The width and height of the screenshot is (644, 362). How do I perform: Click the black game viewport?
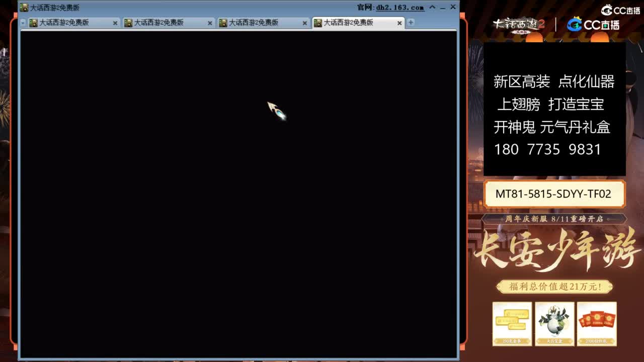tap(238, 195)
